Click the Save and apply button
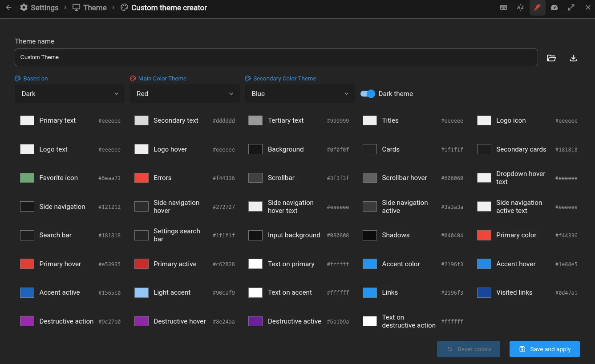Screen dimensions: 595x364 tap(545, 349)
